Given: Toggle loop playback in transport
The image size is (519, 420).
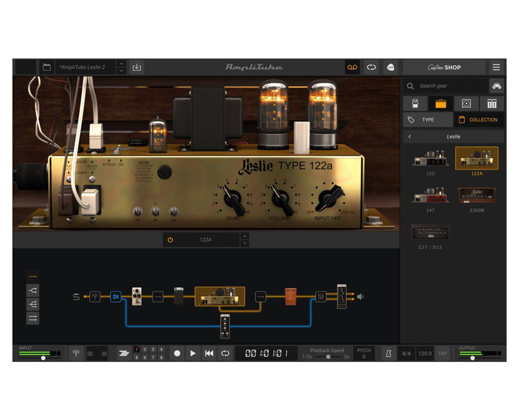Looking at the screenshot, I should [x=225, y=353].
